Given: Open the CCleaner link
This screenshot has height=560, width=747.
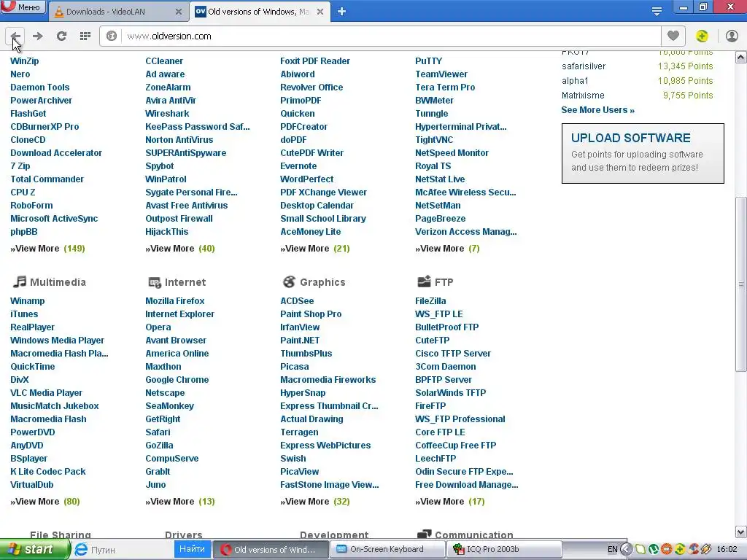Looking at the screenshot, I should tap(164, 61).
